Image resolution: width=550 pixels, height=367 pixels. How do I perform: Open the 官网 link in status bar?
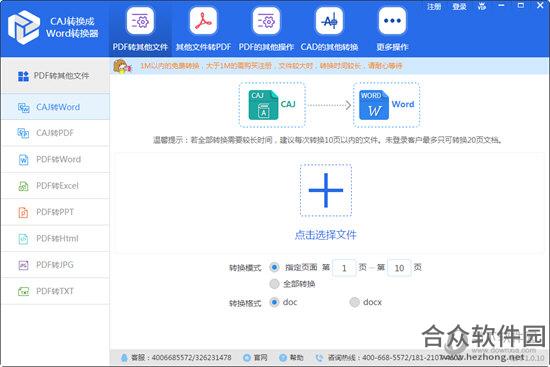click(x=261, y=358)
